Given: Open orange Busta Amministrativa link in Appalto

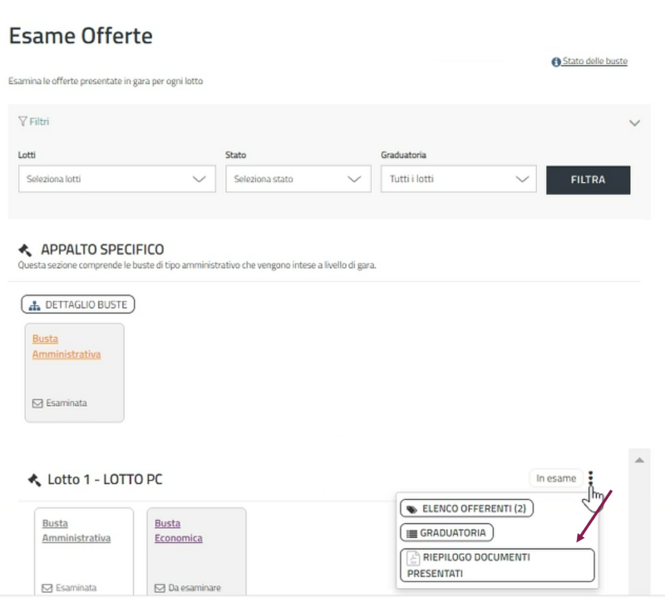Looking at the screenshot, I should 66,346.
